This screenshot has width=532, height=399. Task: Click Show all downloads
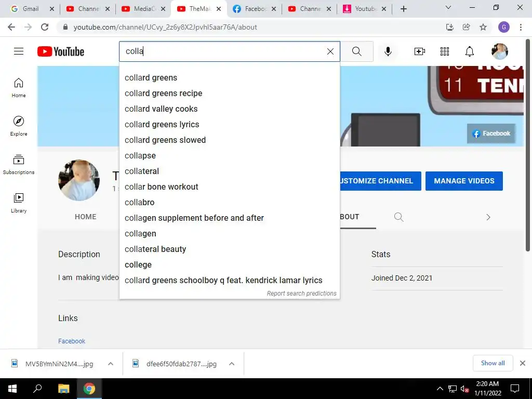pyautogui.click(x=493, y=363)
